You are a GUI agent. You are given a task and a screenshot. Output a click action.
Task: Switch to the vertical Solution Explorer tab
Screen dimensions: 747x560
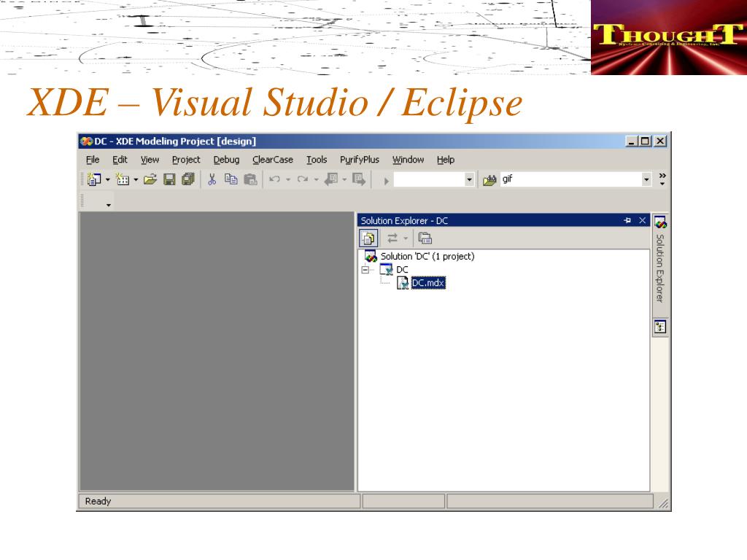[x=660, y=260]
